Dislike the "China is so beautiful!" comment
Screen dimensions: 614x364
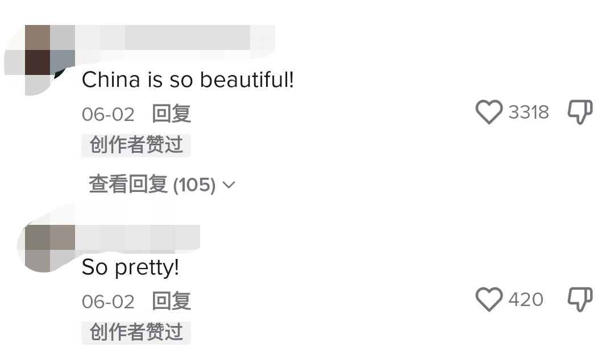click(x=580, y=112)
